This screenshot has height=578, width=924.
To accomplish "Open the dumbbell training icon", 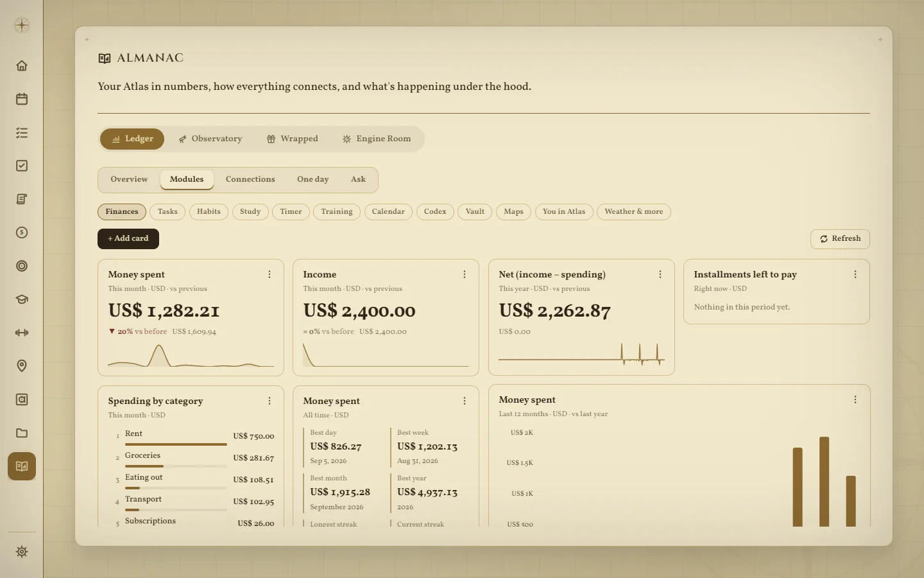I will tap(22, 333).
